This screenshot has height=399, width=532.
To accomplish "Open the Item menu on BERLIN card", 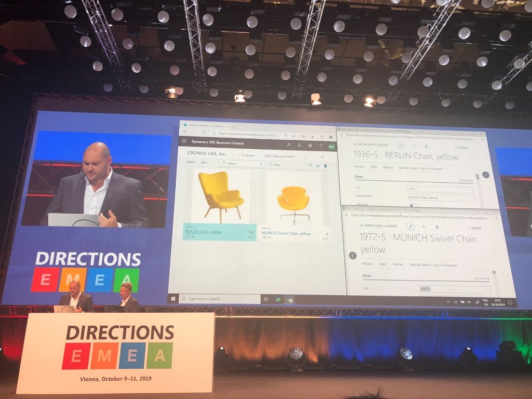I will tap(374, 167).
